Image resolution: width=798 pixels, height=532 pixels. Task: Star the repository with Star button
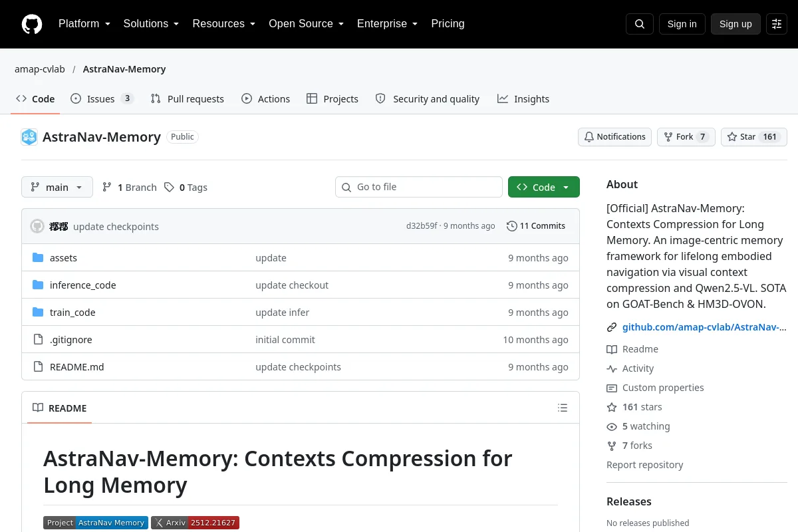pyautogui.click(x=754, y=137)
